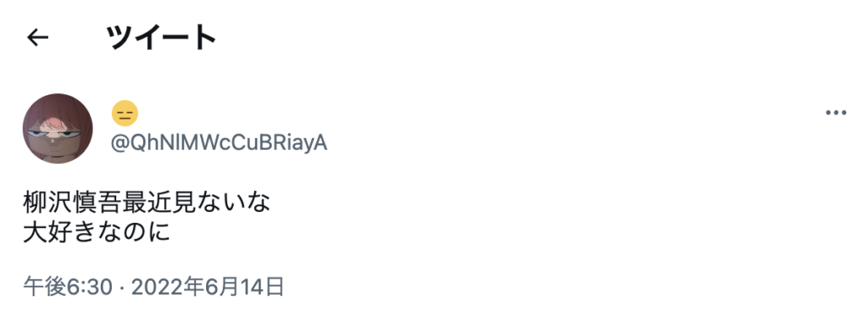Return to previous page via back arrow
Screen dimensions: 868x323
coord(37,37)
